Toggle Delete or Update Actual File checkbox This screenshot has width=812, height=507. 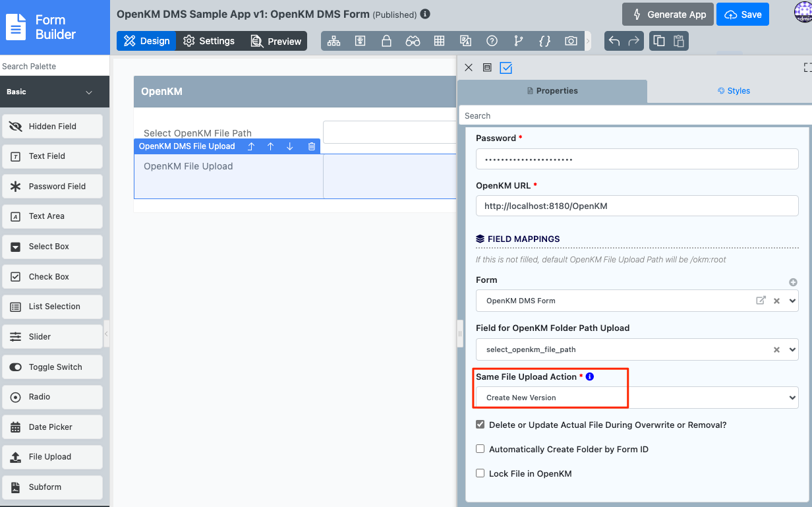[480, 425]
